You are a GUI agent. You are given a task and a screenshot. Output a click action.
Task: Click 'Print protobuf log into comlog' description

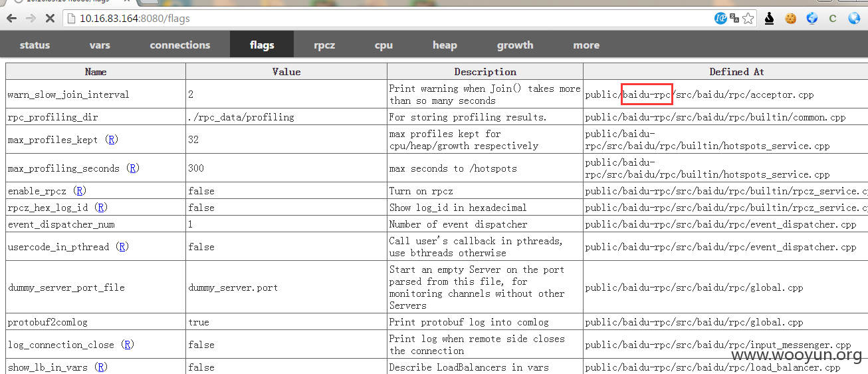click(x=469, y=322)
